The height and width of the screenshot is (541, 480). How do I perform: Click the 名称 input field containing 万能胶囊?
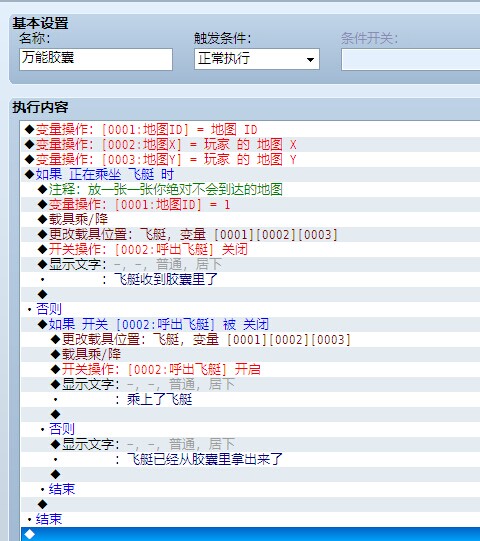click(x=96, y=59)
